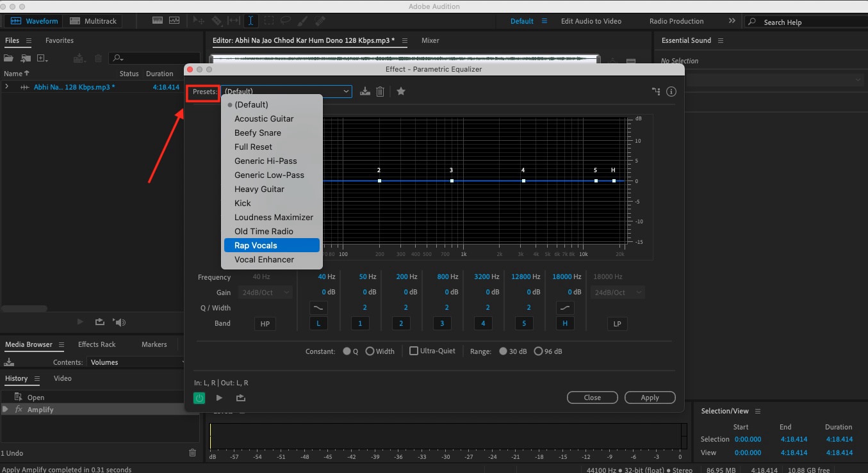Screen dimensions: 868x473
Task: Play file in Files panel preview
Action: [80, 322]
